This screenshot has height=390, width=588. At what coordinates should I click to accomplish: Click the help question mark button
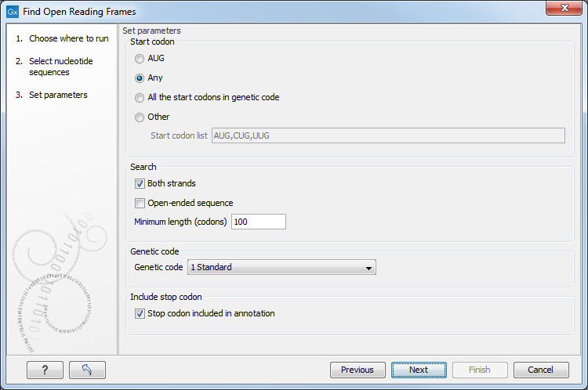(45, 370)
